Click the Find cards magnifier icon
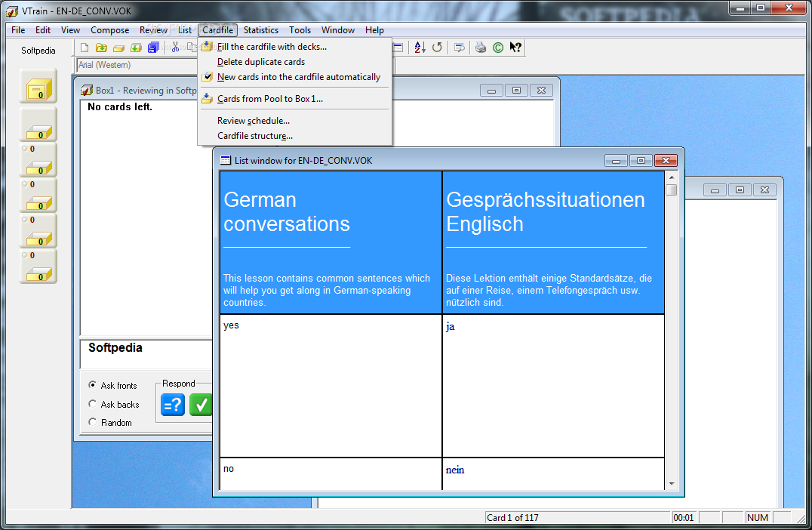Image resolution: width=812 pixels, height=530 pixels. coord(460,48)
